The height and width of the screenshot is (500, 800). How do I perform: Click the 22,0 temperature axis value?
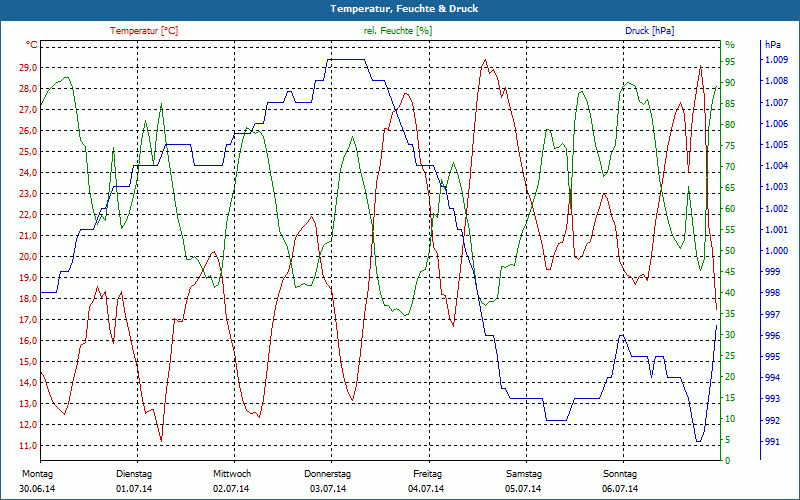point(28,215)
